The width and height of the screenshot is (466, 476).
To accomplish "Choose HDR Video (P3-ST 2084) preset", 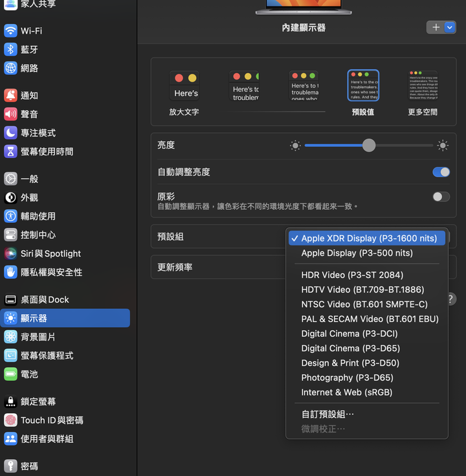I will (x=367, y=275).
